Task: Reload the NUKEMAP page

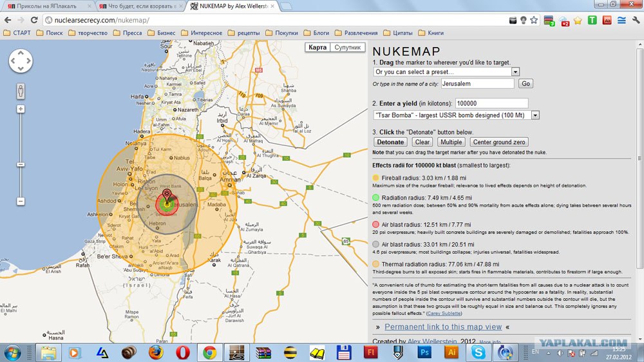Action: (x=34, y=20)
